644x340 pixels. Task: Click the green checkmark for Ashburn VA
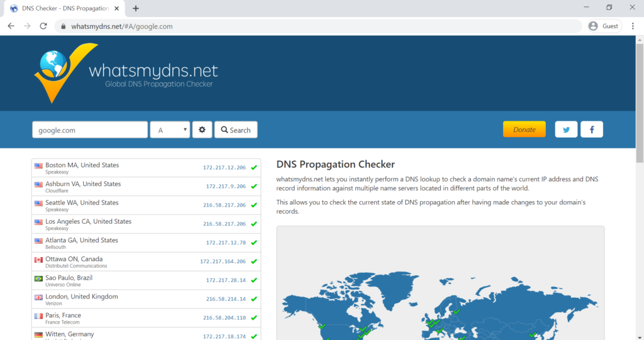point(254,187)
